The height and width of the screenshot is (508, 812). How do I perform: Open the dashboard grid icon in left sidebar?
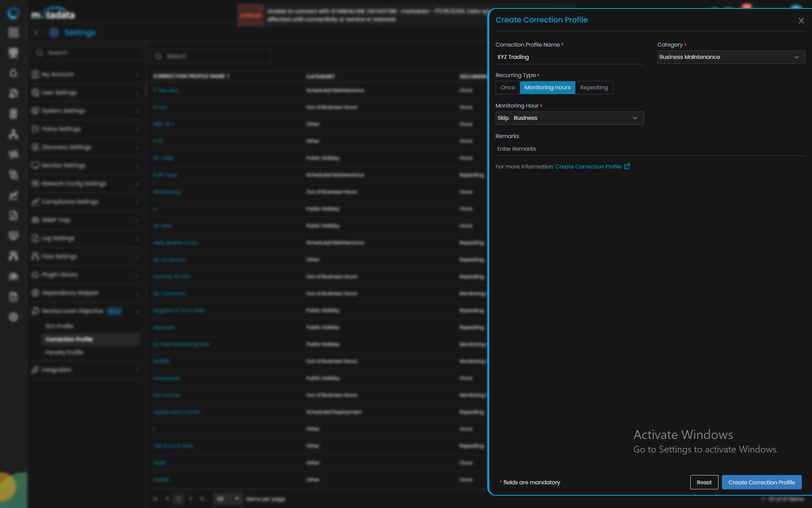pos(14,33)
